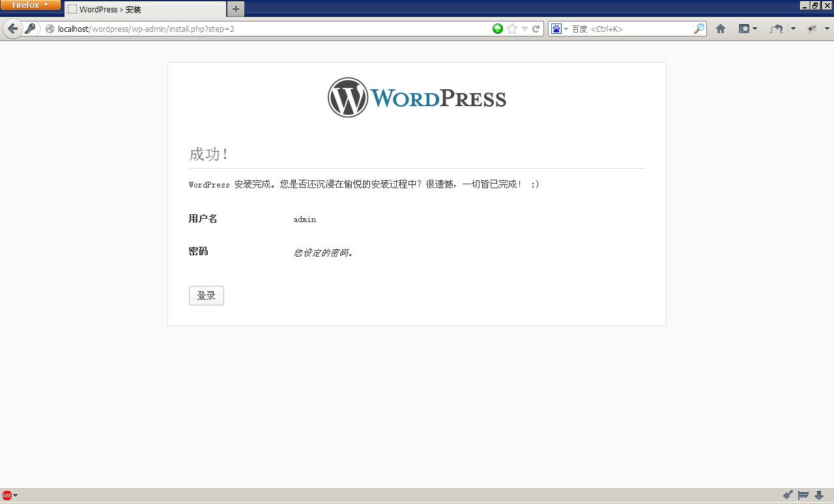The width and height of the screenshot is (834, 504).
Task: Click the 安装完成 message line
Action: [x=364, y=184]
